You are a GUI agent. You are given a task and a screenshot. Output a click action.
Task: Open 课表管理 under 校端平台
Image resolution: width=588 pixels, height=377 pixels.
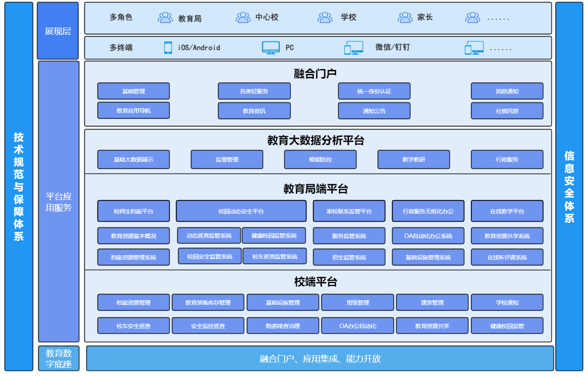432,303
